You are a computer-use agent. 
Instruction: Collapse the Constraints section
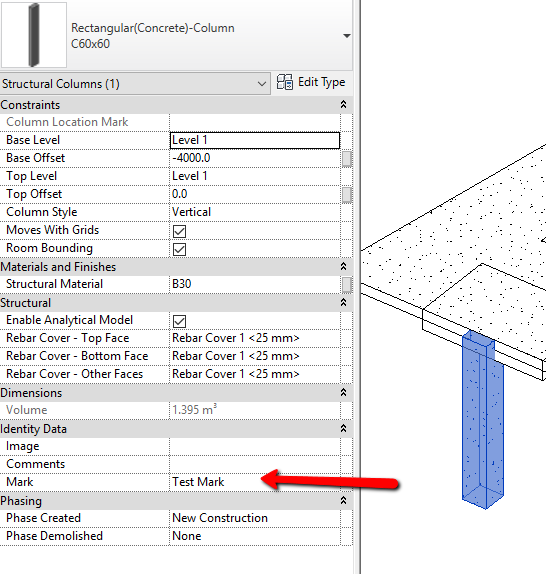coord(343,105)
